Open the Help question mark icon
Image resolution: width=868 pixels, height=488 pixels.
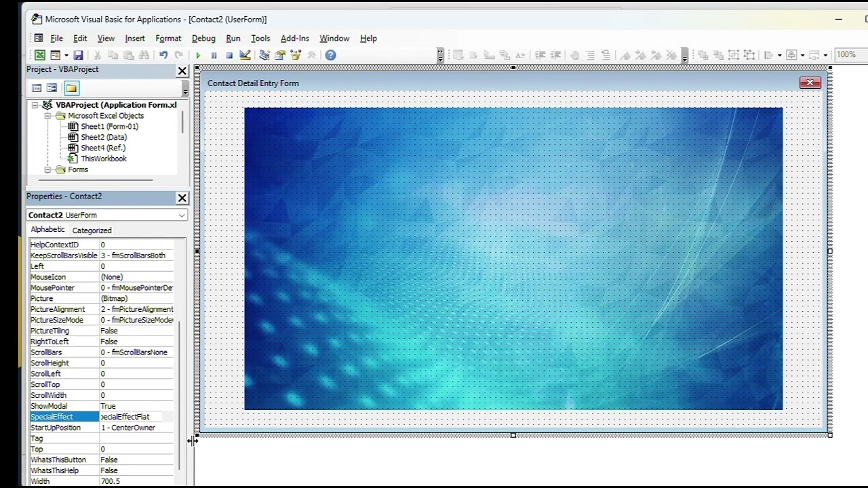[330, 56]
